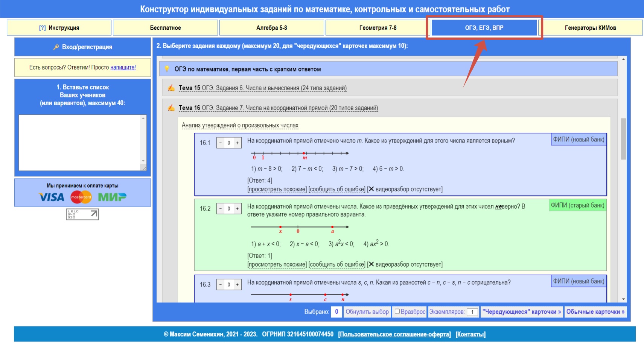This screenshot has height=346, width=644.
Task: Collapse Тема 16 ОГЭ Задание 7 section
Action: coord(278,108)
